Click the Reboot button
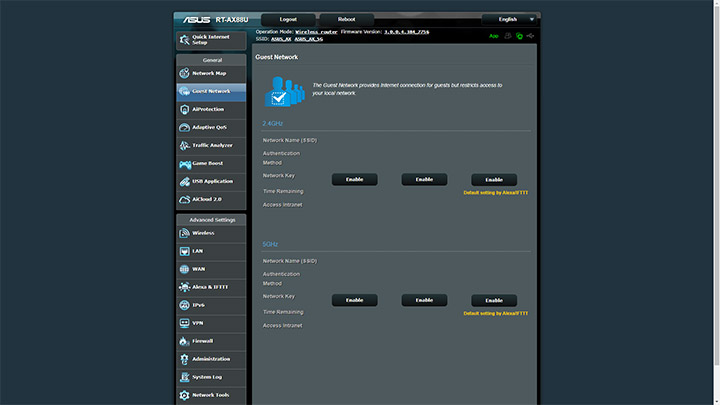The height and width of the screenshot is (405, 720). coord(347,19)
